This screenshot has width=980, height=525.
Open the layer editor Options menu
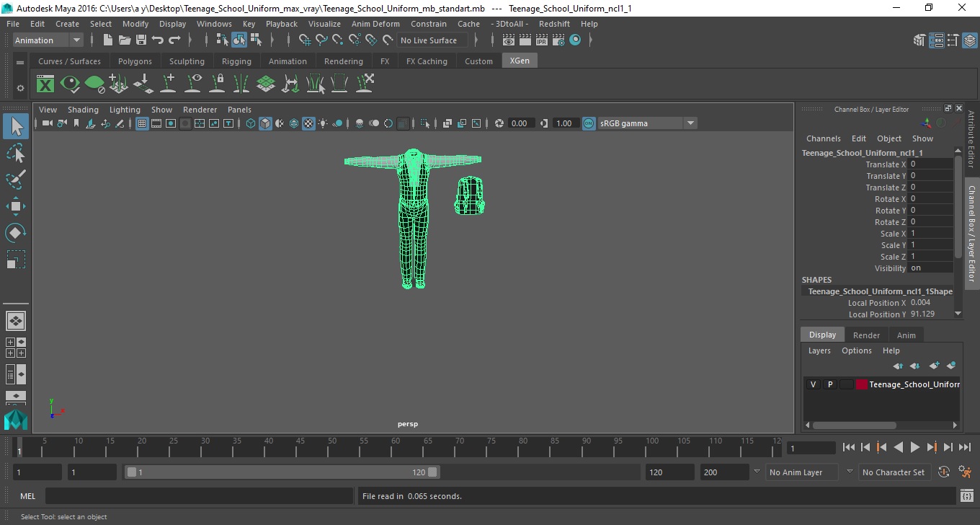click(x=856, y=350)
